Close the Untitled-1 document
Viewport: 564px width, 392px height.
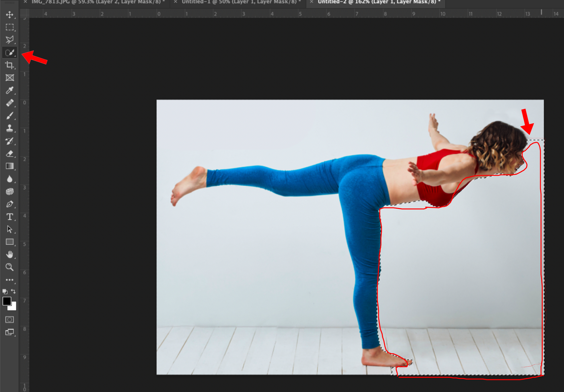tap(175, 2)
